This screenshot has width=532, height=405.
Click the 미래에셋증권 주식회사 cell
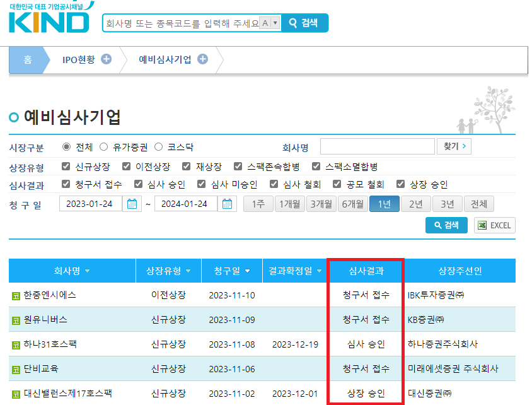click(x=453, y=368)
